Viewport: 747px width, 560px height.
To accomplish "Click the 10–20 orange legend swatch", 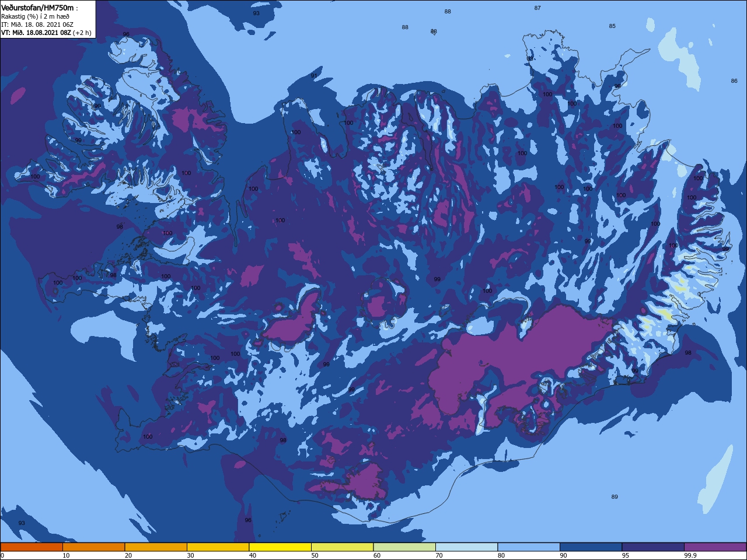I will coord(93,547).
